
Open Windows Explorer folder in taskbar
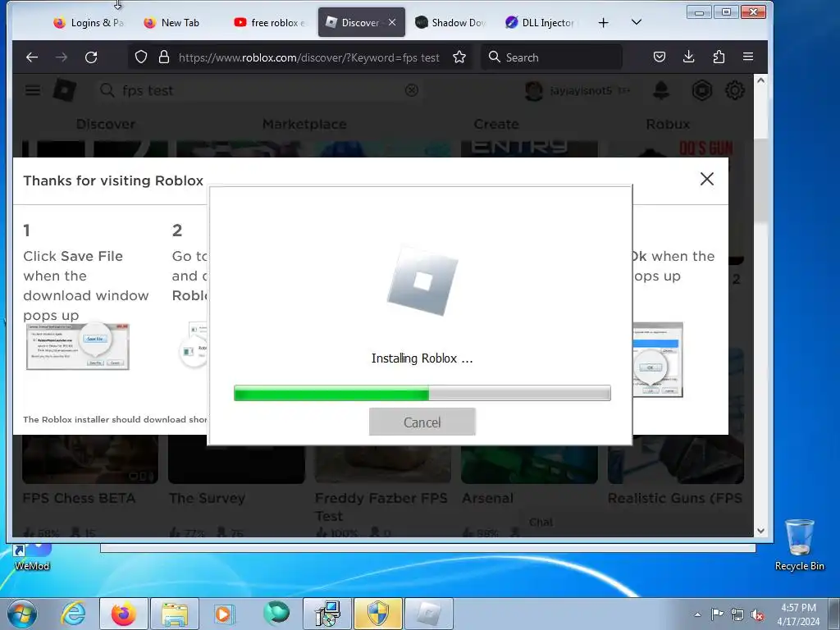175,614
